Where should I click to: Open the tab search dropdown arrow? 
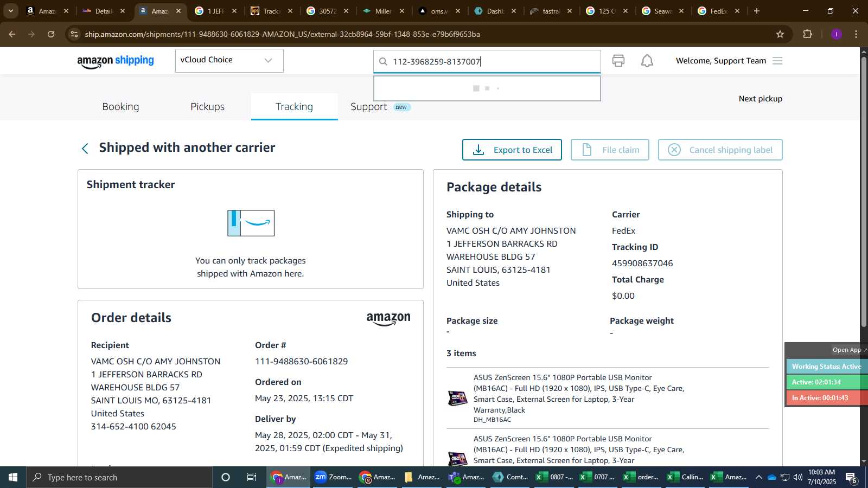[10, 11]
